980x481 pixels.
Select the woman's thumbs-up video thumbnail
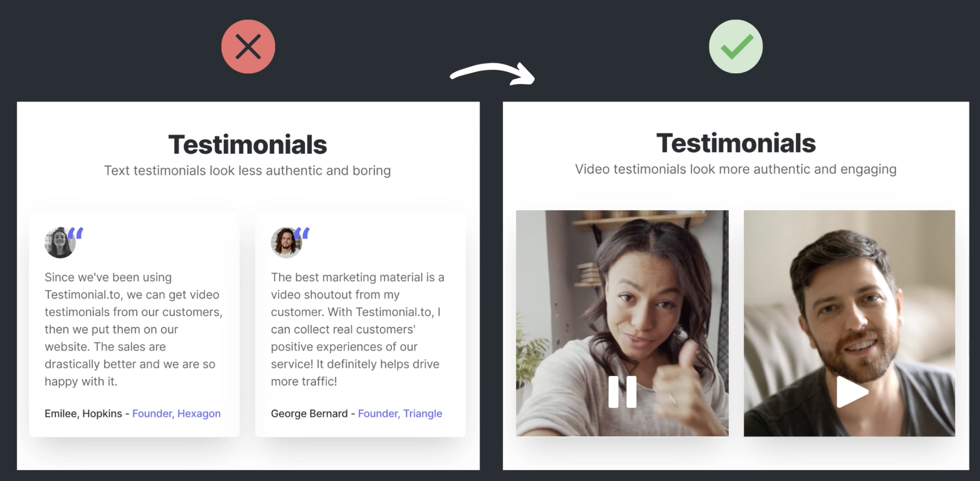[622, 323]
